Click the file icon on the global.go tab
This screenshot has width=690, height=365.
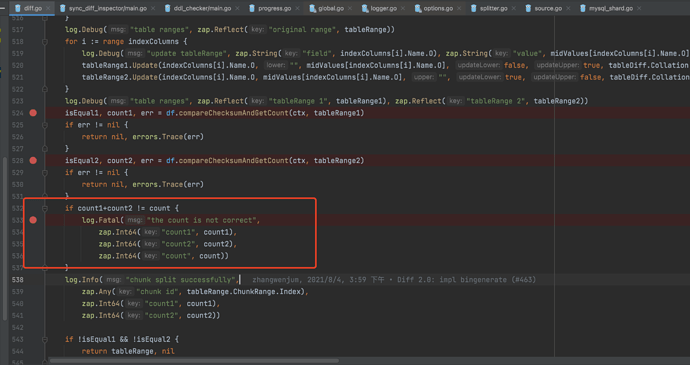(312, 8)
